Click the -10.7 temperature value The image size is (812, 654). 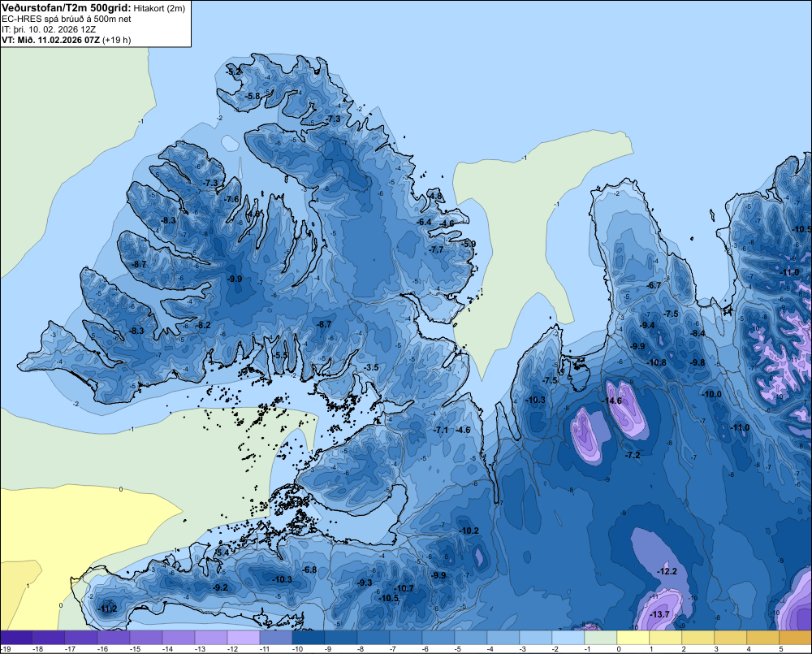pyautogui.click(x=404, y=588)
